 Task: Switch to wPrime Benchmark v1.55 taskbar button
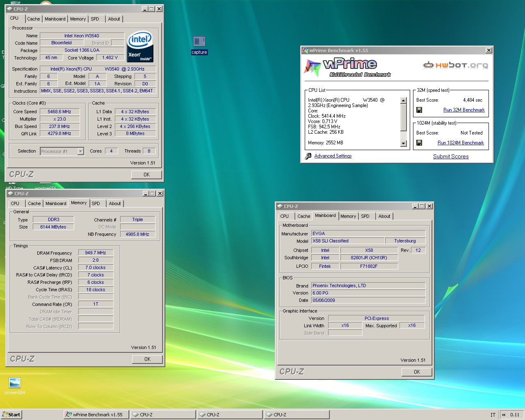(96, 415)
